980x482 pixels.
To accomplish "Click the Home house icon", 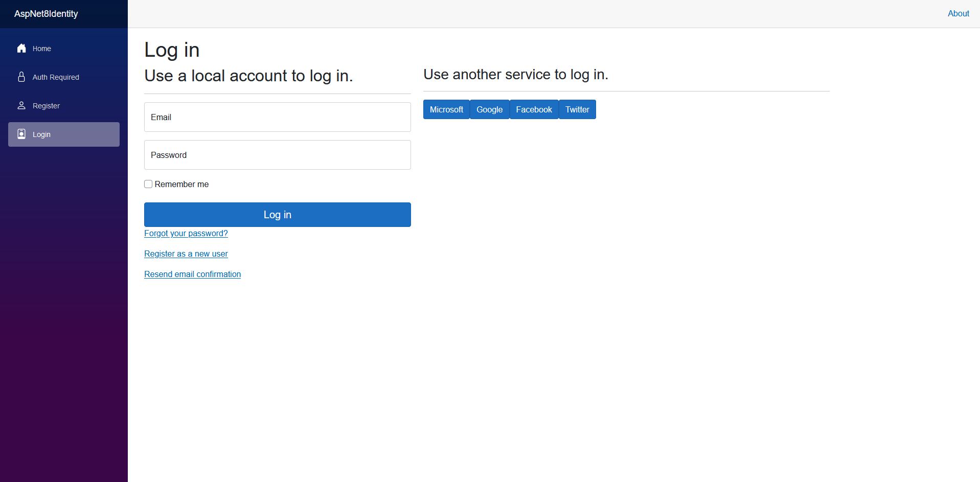I will [21, 49].
